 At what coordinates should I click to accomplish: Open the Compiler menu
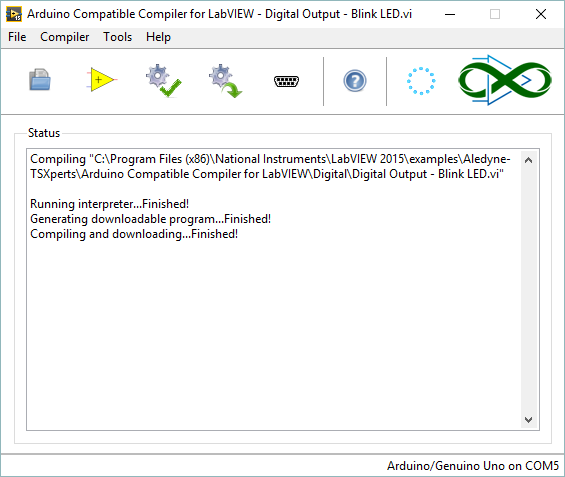pos(64,37)
